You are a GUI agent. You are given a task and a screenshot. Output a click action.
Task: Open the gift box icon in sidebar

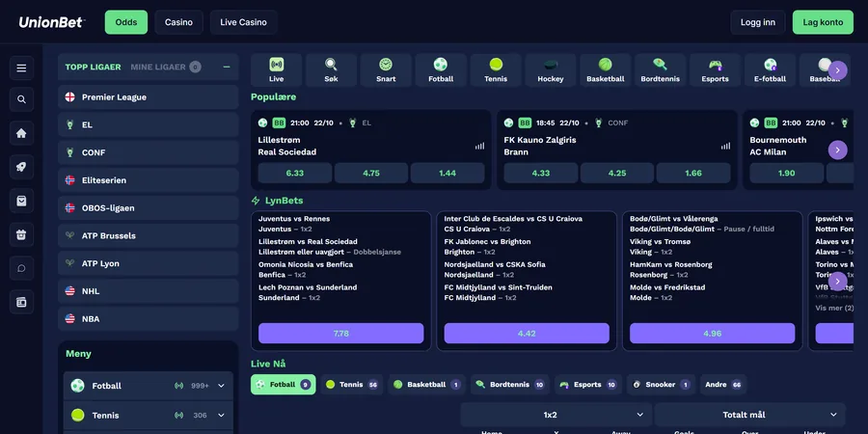21,234
